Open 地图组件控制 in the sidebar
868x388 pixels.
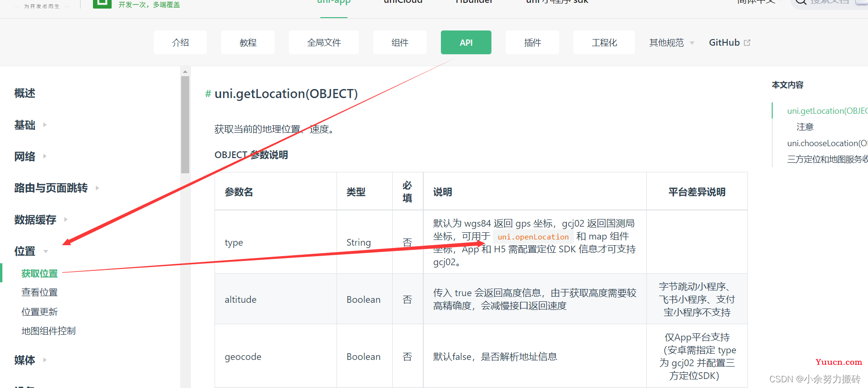49,331
